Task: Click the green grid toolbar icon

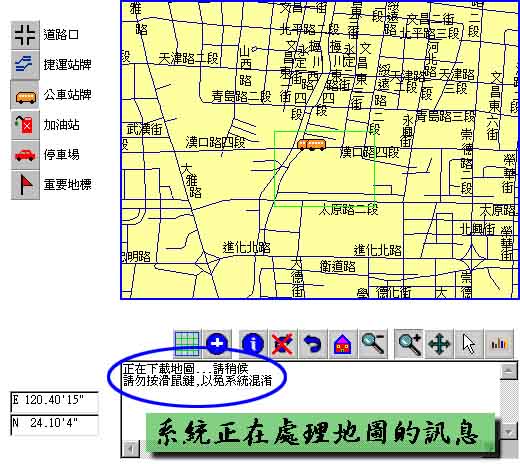Action: coord(187,344)
